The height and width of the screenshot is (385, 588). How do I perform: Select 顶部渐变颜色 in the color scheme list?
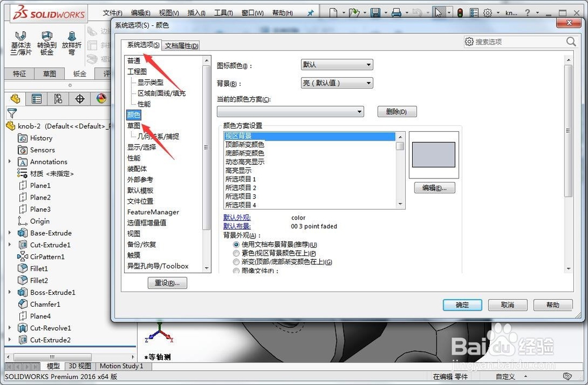point(245,145)
